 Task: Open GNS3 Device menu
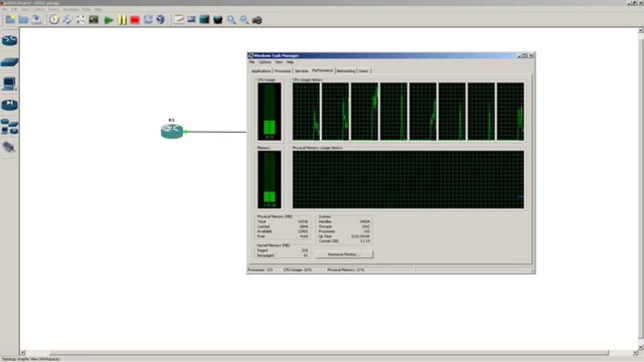(x=54, y=9)
